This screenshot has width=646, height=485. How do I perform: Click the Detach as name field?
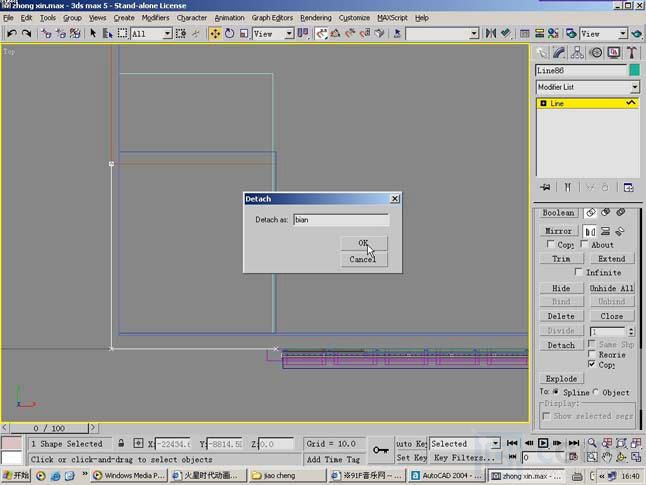click(341, 220)
